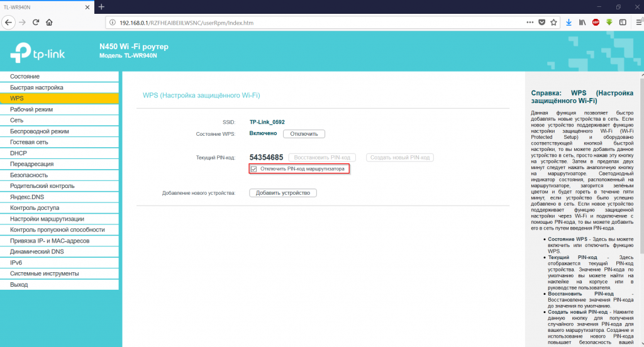644x347 pixels.
Task: Bookmark this page with the star icon
Action: pos(553,23)
